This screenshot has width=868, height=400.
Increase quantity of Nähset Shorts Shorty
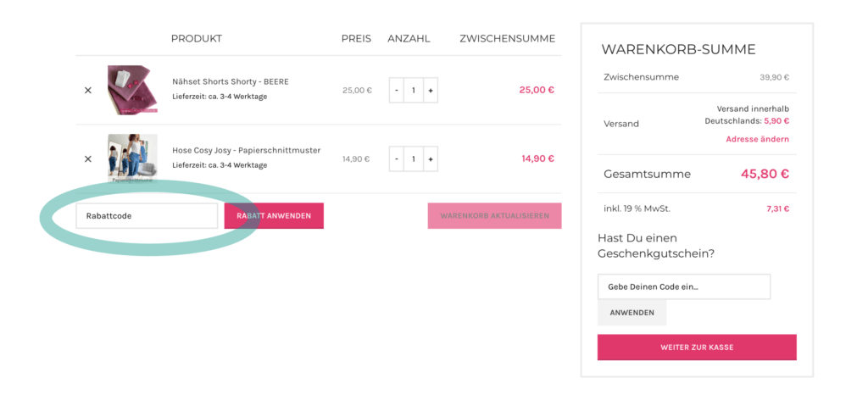[430, 90]
